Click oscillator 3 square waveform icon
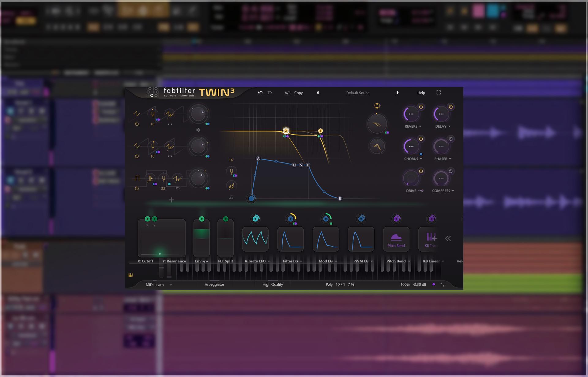Viewport: 588px width, 377px height. coord(137,178)
